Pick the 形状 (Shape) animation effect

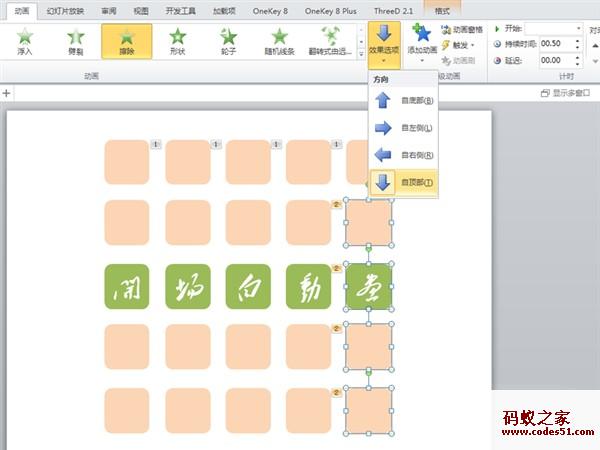pyautogui.click(x=177, y=41)
